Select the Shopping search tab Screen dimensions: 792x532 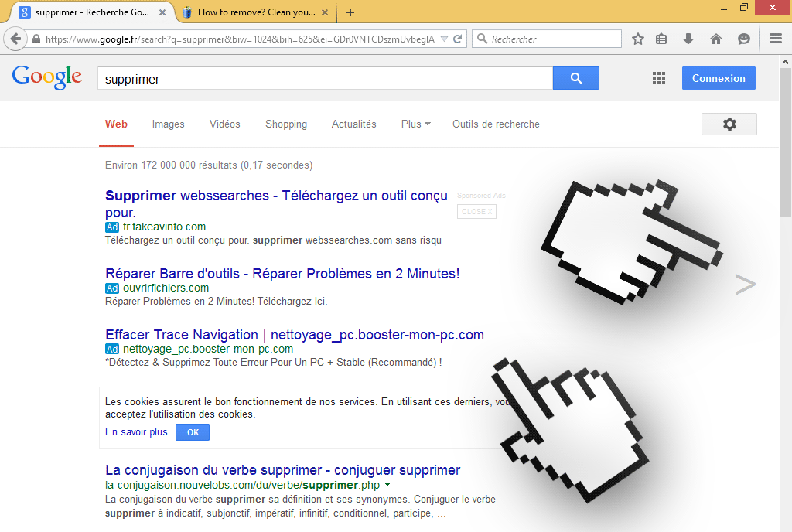click(286, 124)
